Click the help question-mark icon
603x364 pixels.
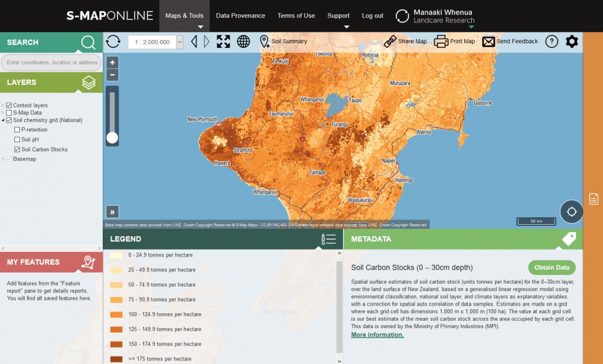click(x=552, y=41)
